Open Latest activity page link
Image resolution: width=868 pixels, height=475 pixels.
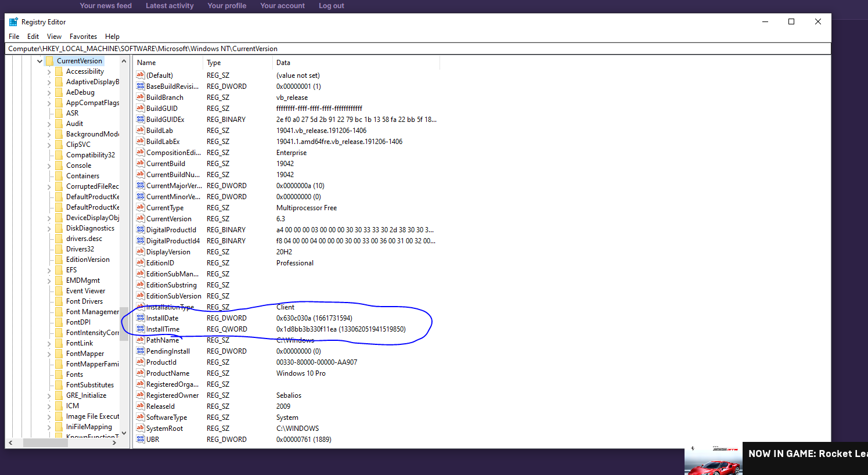point(170,6)
